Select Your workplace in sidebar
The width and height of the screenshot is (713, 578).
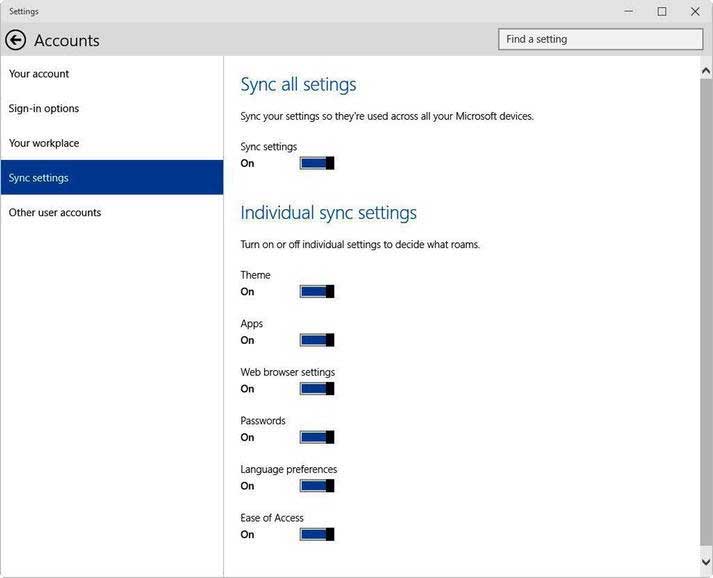[x=44, y=143]
